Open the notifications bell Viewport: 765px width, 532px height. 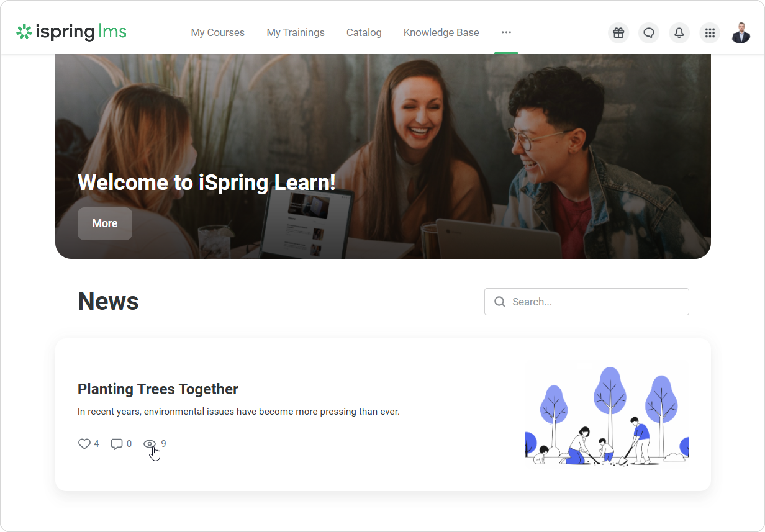pos(679,33)
